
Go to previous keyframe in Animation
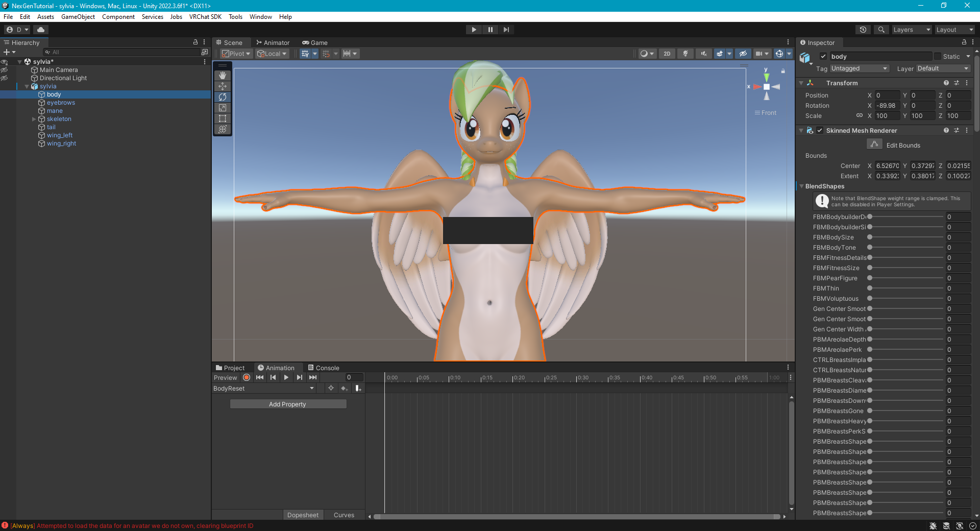pyautogui.click(x=273, y=377)
